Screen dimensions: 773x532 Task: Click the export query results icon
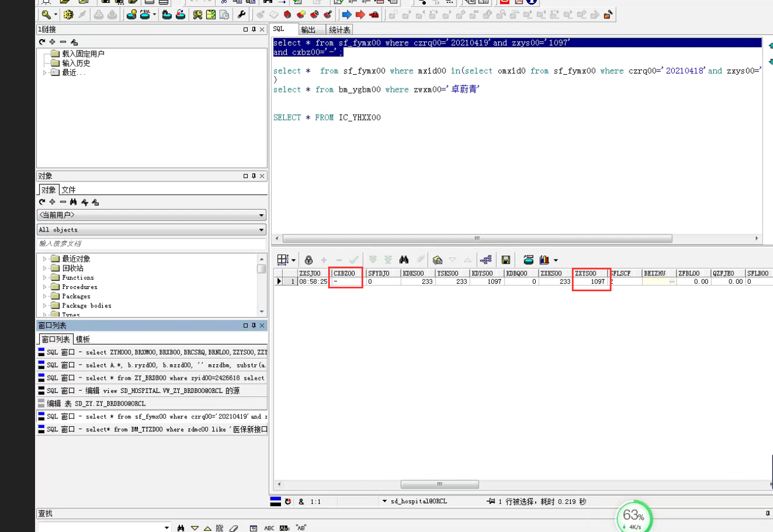tap(529, 260)
